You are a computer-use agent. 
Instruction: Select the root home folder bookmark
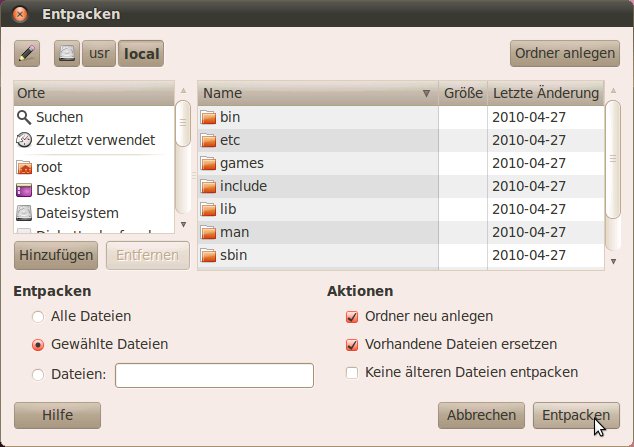[x=48, y=167]
